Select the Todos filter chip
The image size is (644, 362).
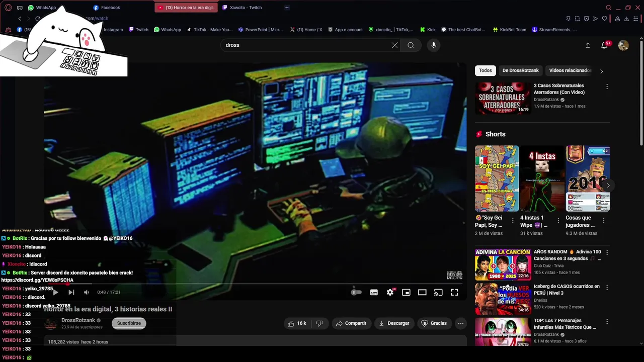pos(486,71)
